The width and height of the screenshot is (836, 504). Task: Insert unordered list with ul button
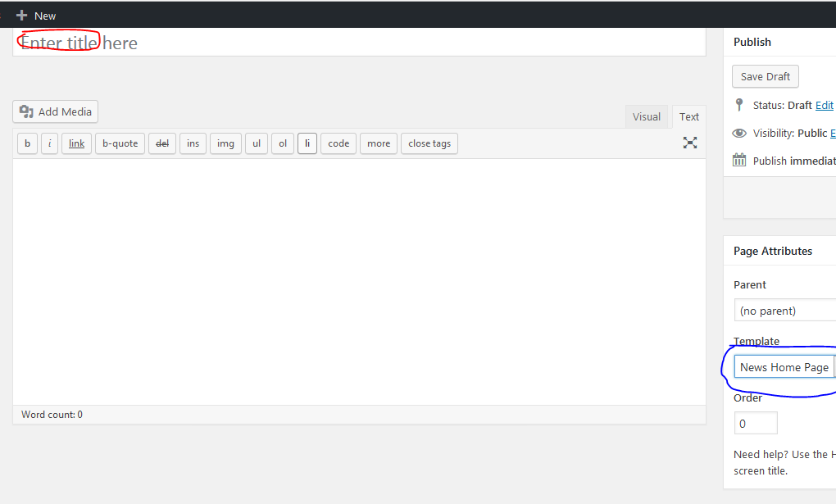tap(257, 143)
